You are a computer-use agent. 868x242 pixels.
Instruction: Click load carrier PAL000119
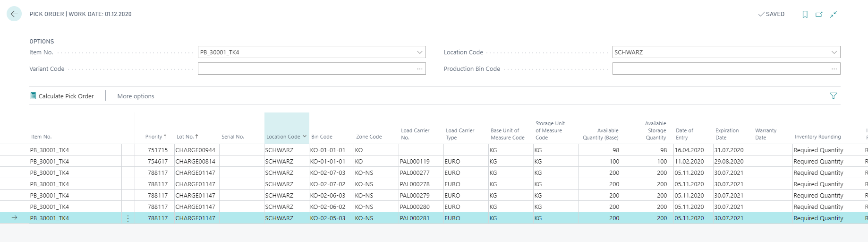[x=415, y=162]
